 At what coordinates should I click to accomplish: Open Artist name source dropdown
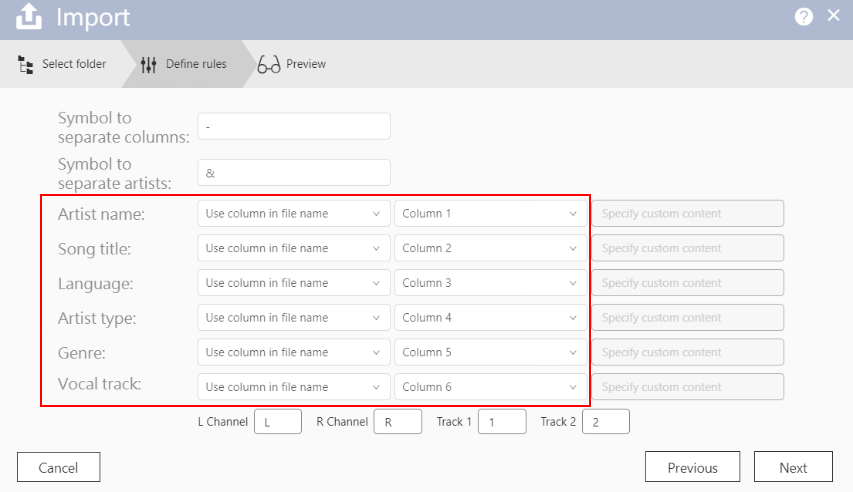point(293,214)
